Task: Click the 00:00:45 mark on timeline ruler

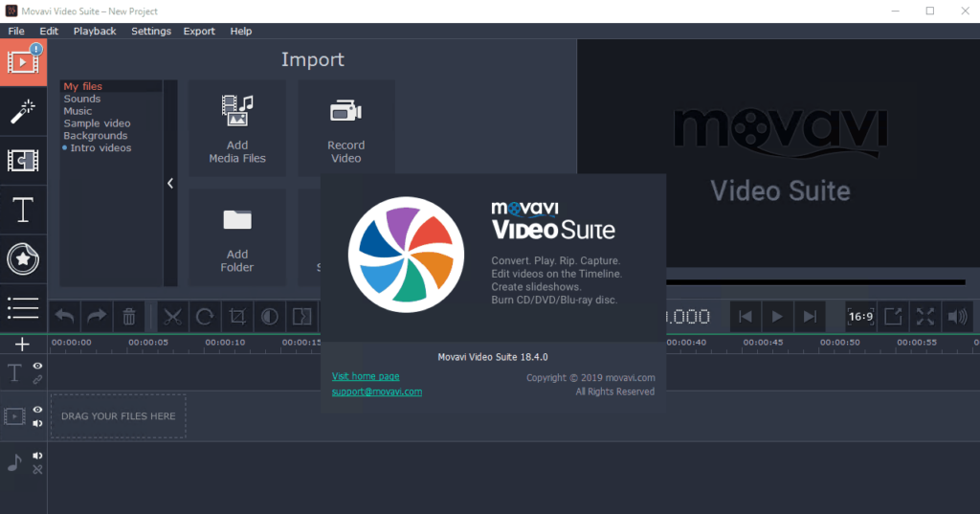Action: (x=763, y=343)
